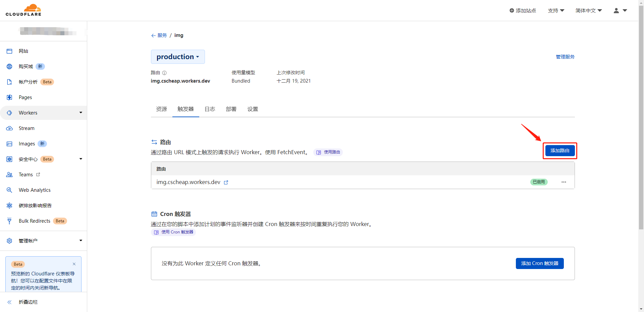This screenshot has width=644, height=312.
Task: Switch to the 触发器 tab
Action: 186,109
